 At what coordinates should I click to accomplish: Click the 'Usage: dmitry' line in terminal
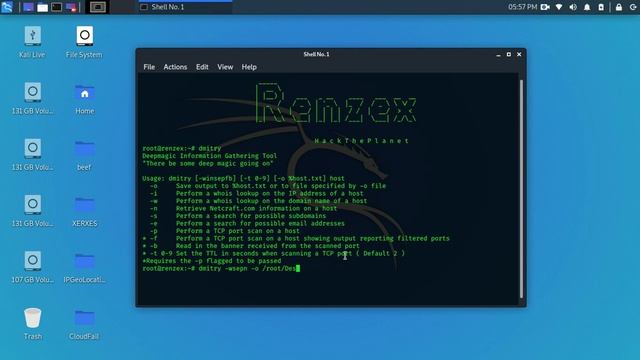pos(243,178)
